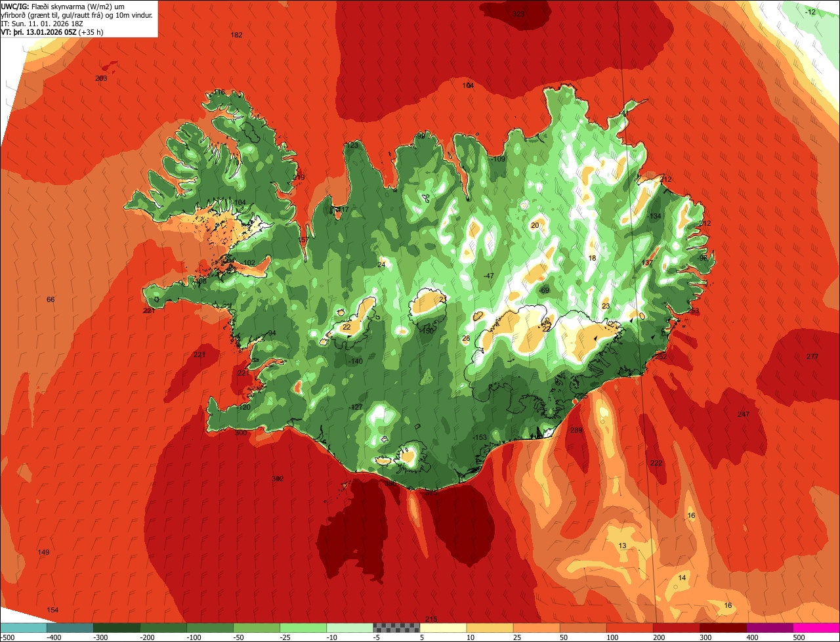Click the map value '323' at the top
This screenshot has width=840, height=642.
coord(518,14)
